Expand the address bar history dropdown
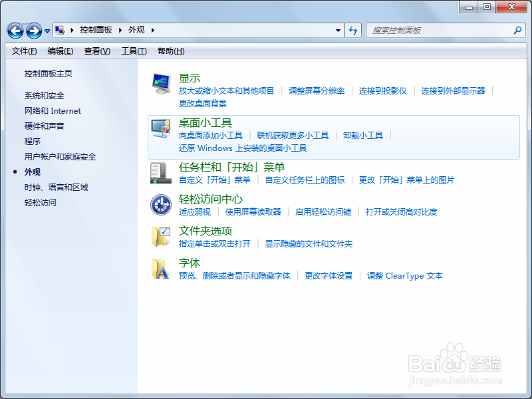 pyautogui.click(x=338, y=31)
